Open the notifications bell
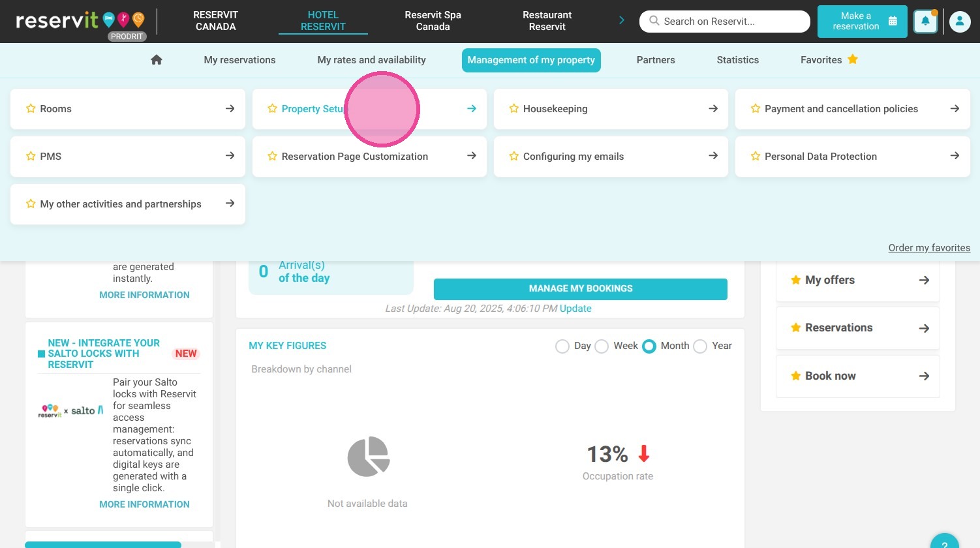Viewport: 980px width, 548px height. click(925, 22)
